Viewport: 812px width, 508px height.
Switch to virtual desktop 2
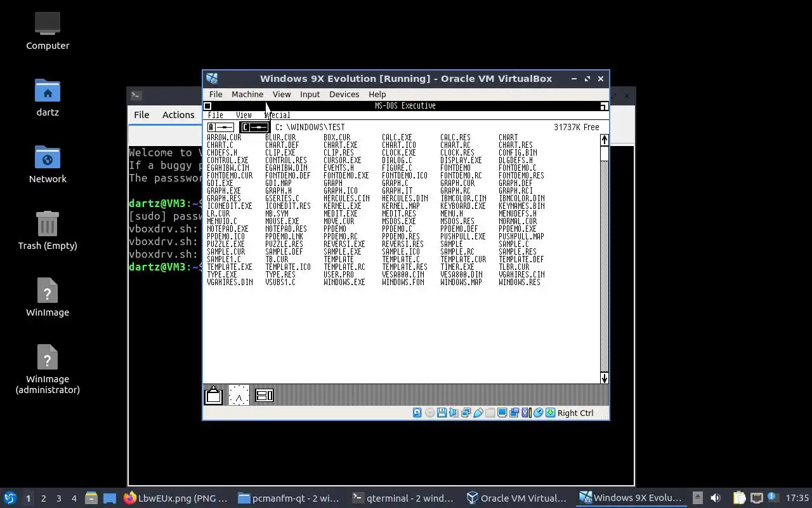pyautogui.click(x=43, y=498)
